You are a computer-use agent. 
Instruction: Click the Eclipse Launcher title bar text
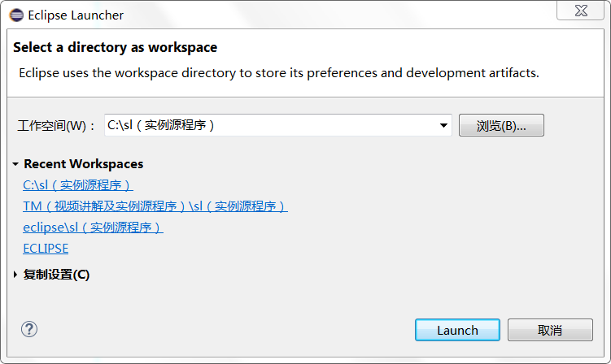pos(76,15)
